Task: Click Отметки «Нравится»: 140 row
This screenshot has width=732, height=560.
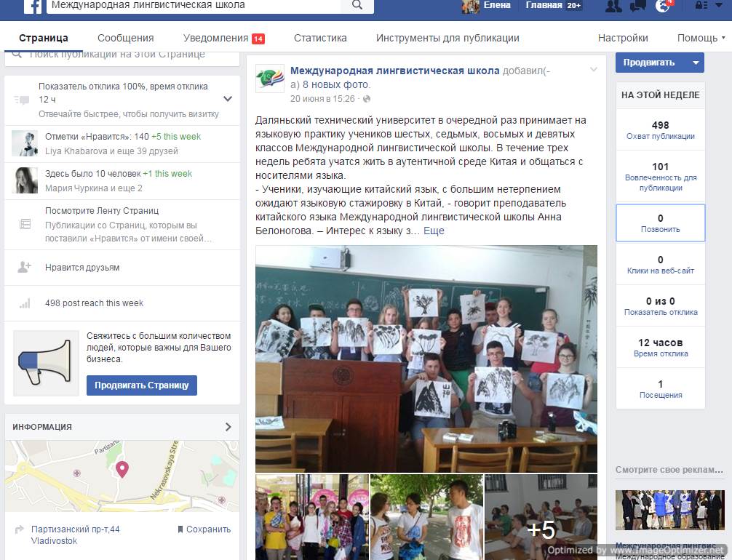Action: (x=122, y=144)
